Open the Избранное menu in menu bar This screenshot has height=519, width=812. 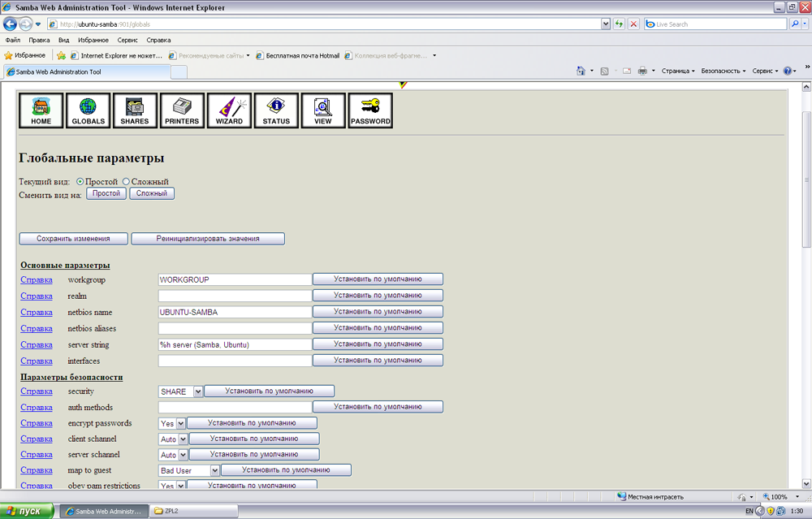(x=93, y=40)
